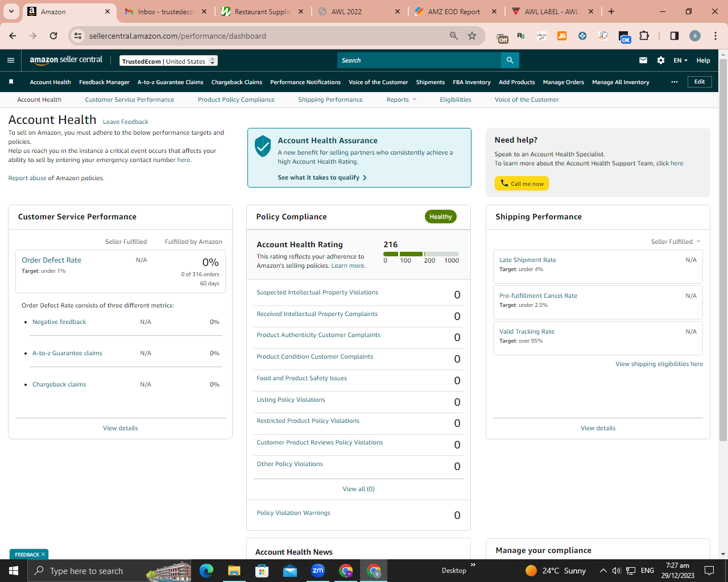The width and height of the screenshot is (728, 582).
Task: Close the FEEDBACK tag with its X
Action: click(x=43, y=554)
